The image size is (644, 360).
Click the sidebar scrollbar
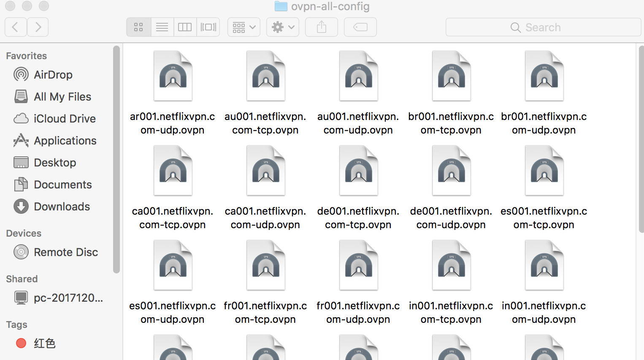coord(116,160)
